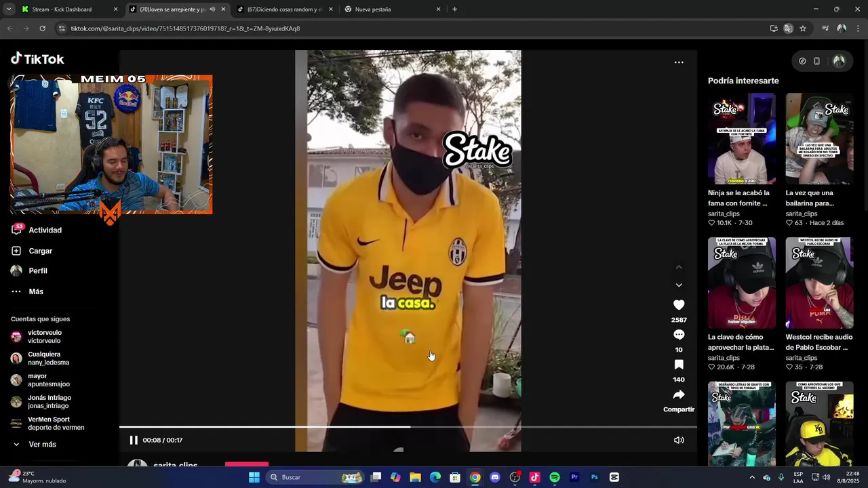Go to the previous video arrow
This screenshot has height=488, width=868.
point(679,267)
